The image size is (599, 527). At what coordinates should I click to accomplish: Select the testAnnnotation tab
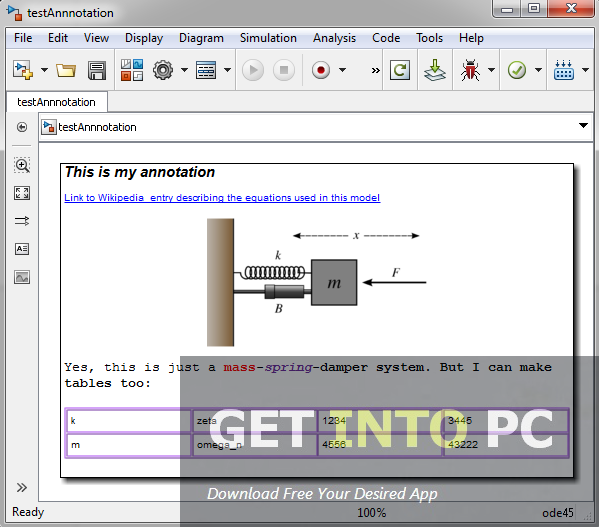click(x=57, y=102)
